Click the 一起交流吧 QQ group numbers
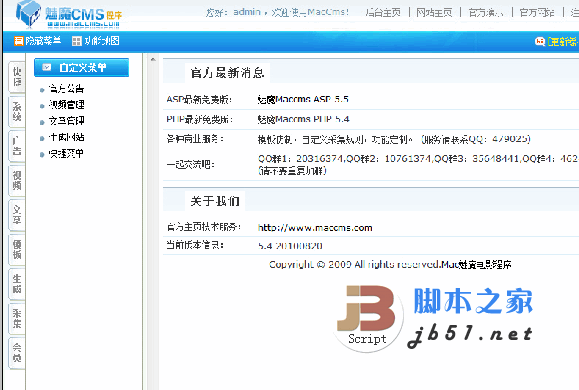Viewport: 579px width, 390px height. [418, 164]
